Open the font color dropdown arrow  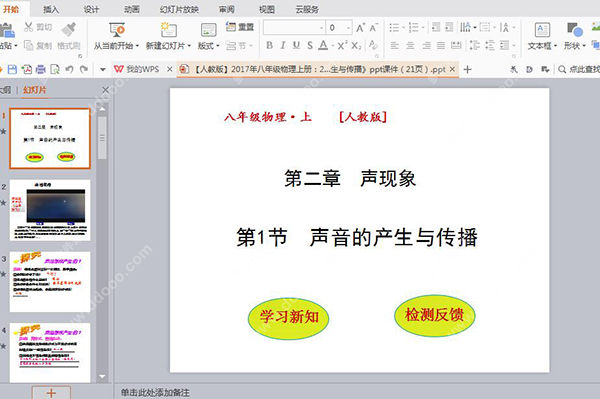point(333,46)
